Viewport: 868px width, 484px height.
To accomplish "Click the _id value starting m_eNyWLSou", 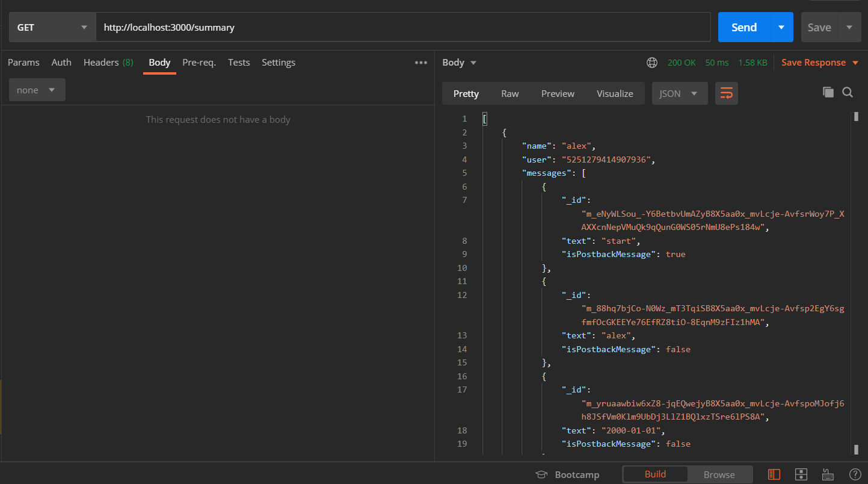I will click(x=713, y=220).
